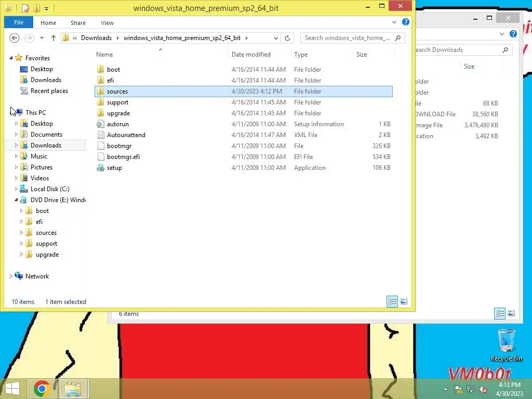Screen dimensions: 532x399
Task: Select Videos in navigation pane
Action: point(39,178)
